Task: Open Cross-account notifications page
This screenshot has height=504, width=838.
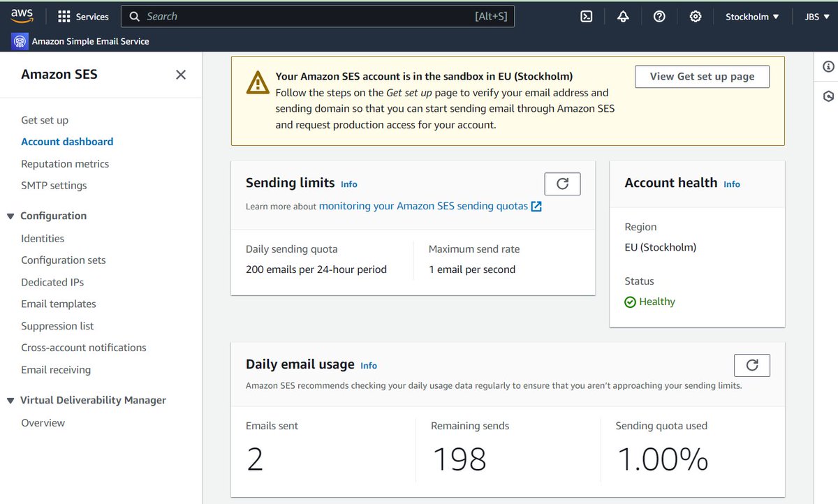Action: pos(84,348)
